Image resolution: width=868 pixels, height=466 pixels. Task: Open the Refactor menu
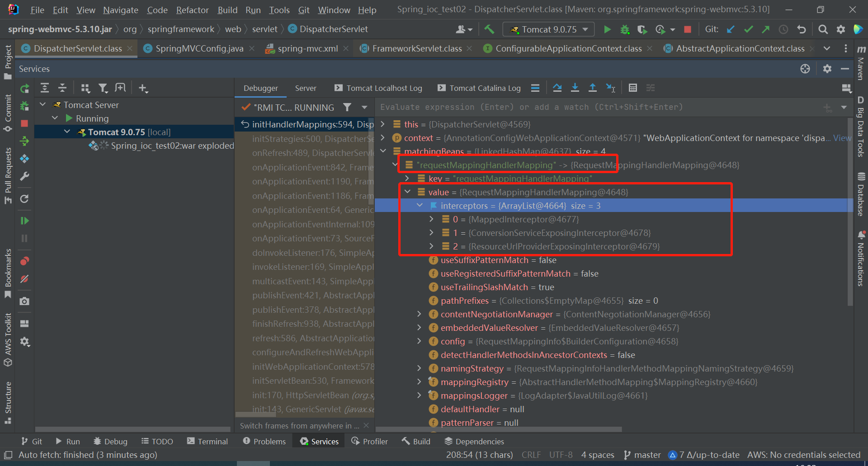192,10
